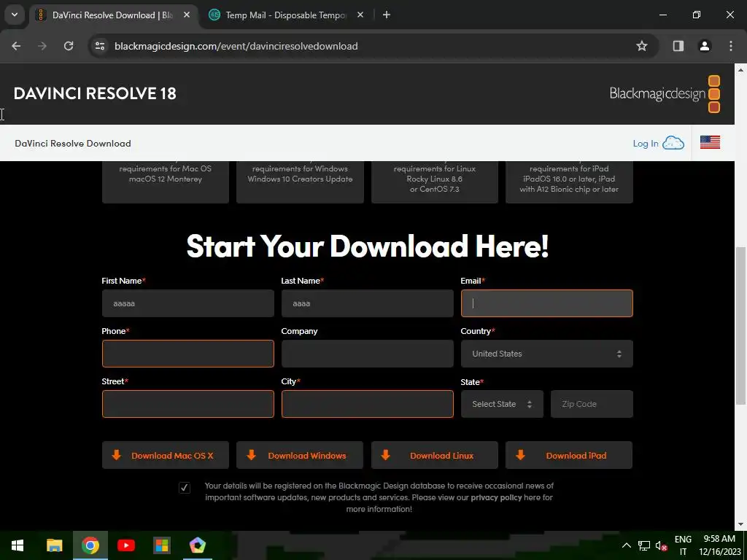Switch to Temp Mail tab
This screenshot has height=560, width=747.
point(285,15)
